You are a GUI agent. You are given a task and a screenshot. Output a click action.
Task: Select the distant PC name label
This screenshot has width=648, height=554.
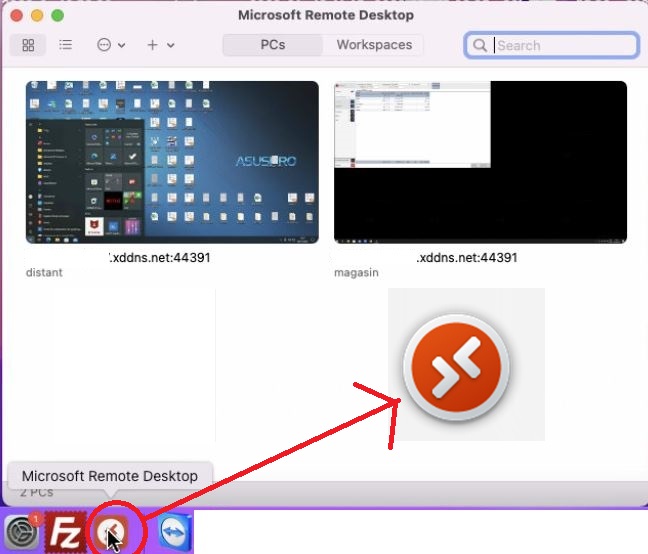click(44, 273)
